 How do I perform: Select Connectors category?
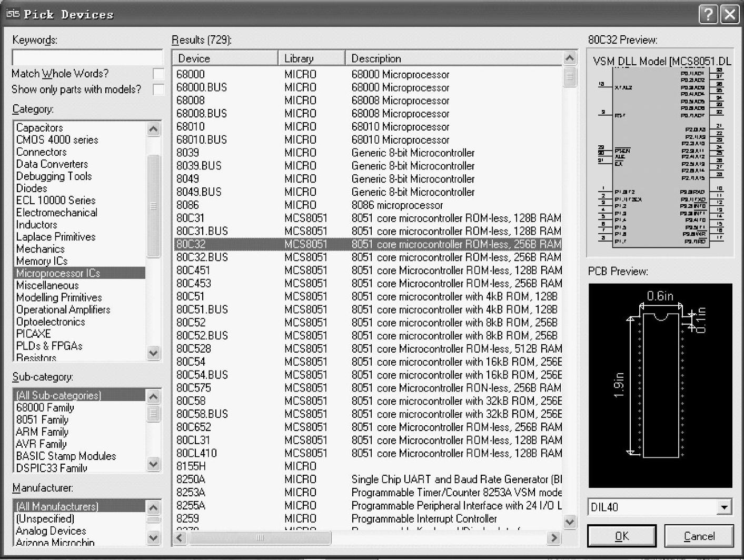pos(41,152)
